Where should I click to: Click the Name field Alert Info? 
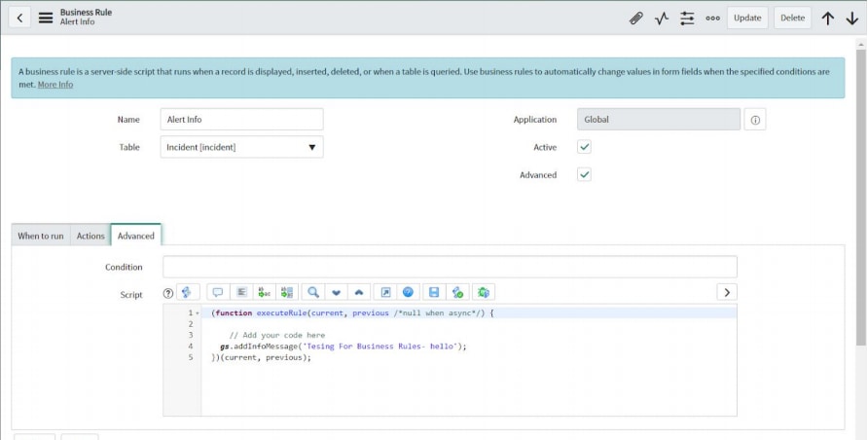242,120
